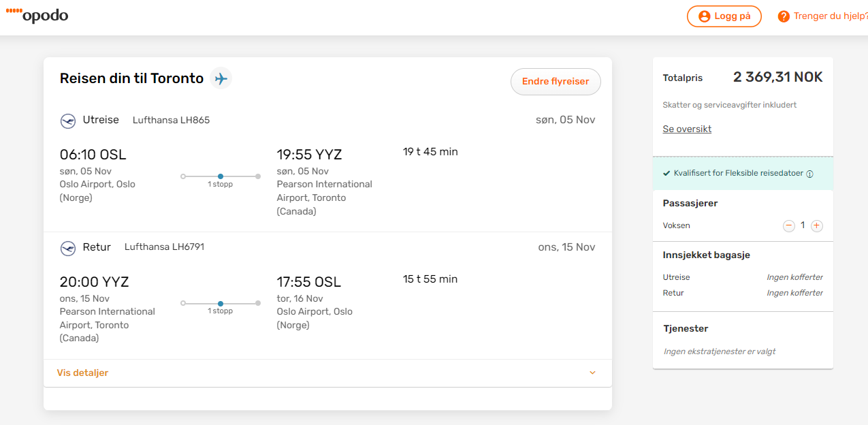Open the Se oversikt price breakdown
Screen dimensions: 868x425
tap(687, 129)
